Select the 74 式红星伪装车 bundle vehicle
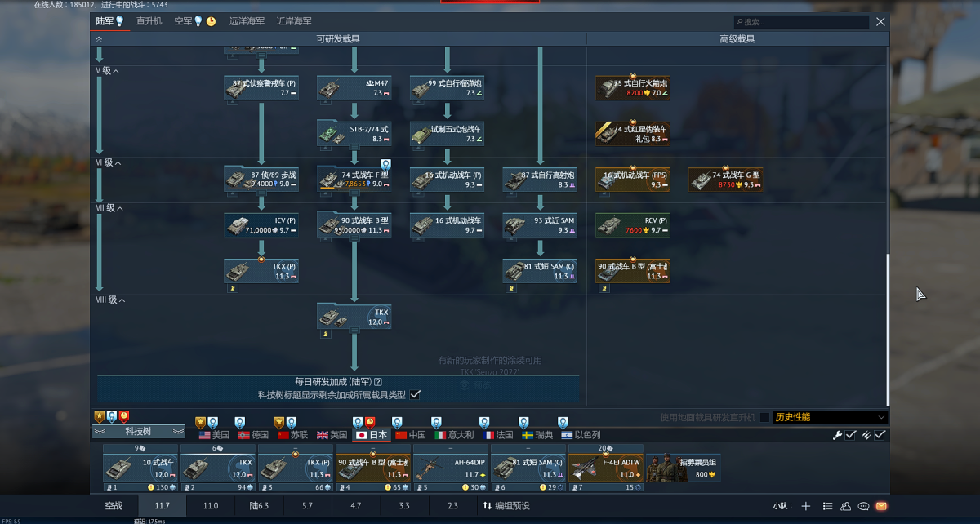 [x=633, y=133]
